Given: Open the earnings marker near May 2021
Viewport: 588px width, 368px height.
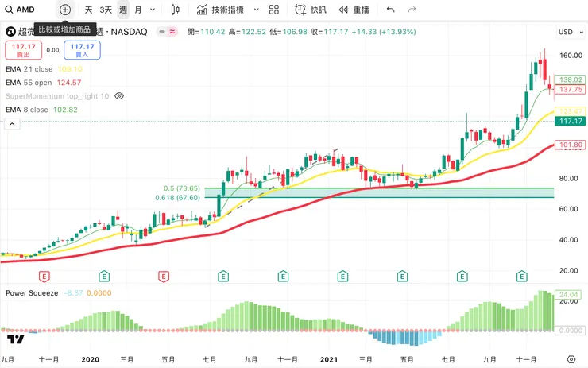Looking at the screenshot, I should click(402, 277).
